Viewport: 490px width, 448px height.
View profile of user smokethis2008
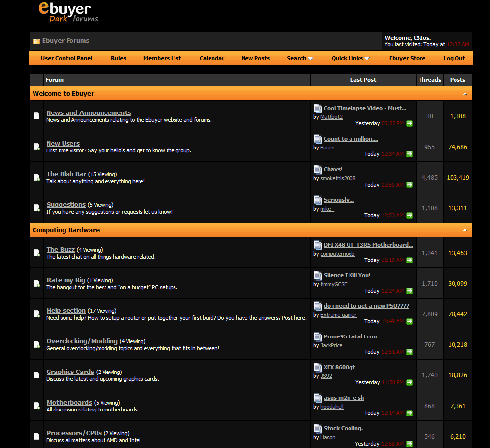(x=338, y=178)
